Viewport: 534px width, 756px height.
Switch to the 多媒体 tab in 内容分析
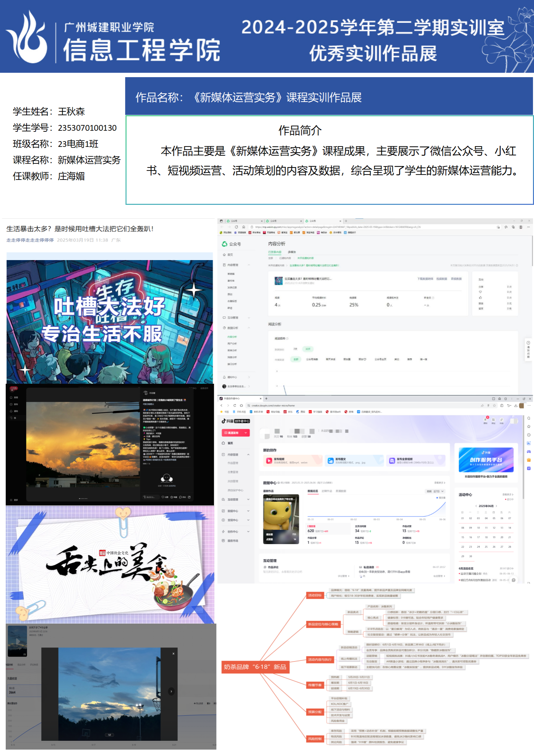point(292,252)
